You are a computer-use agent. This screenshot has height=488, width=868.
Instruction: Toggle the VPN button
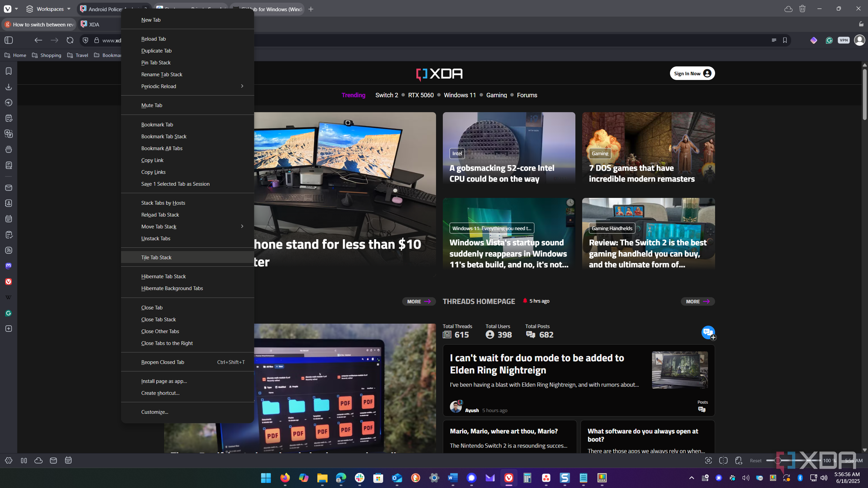pos(844,40)
